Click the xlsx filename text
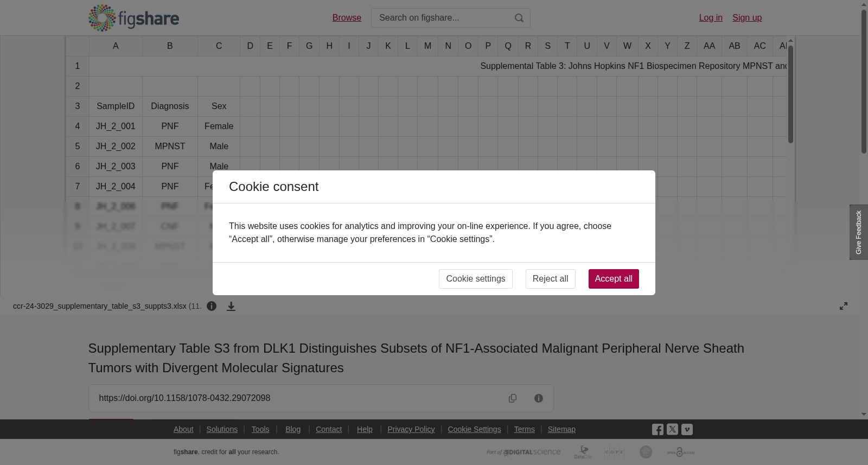The image size is (868, 465). (x=100, y=306)
